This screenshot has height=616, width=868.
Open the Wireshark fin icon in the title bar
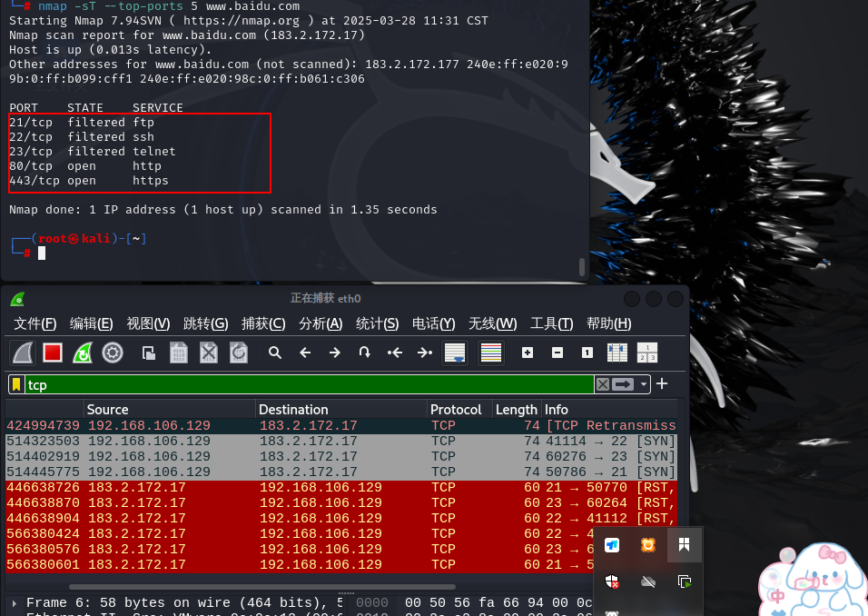[18, 299]
